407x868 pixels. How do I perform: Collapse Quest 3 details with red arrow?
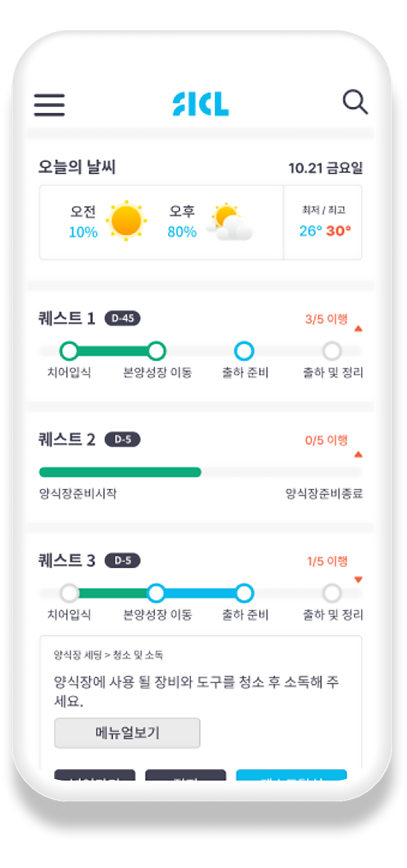(358, 580)
